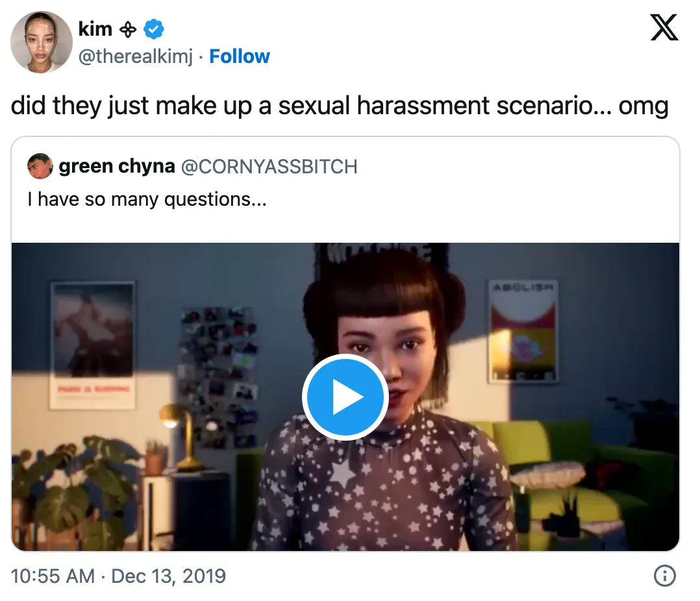Screen dimensions: 700x601
Task: Click the display name kim
Action: point(95,29)
